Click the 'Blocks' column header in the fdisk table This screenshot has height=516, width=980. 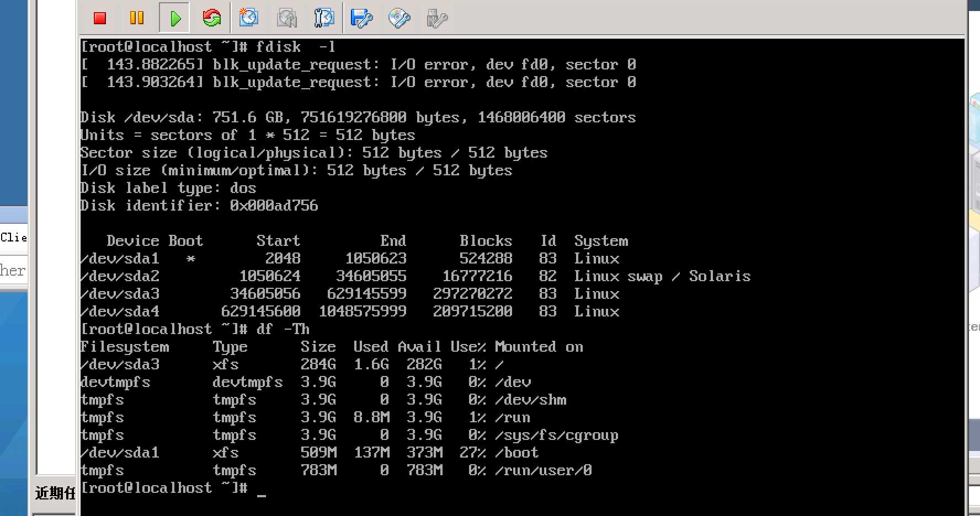(x=486, y=241)
